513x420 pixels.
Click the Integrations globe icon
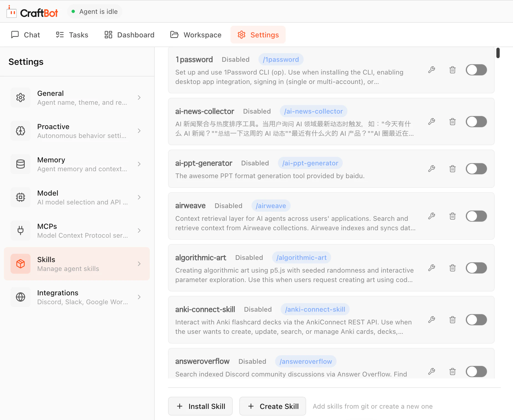[21, 297]
